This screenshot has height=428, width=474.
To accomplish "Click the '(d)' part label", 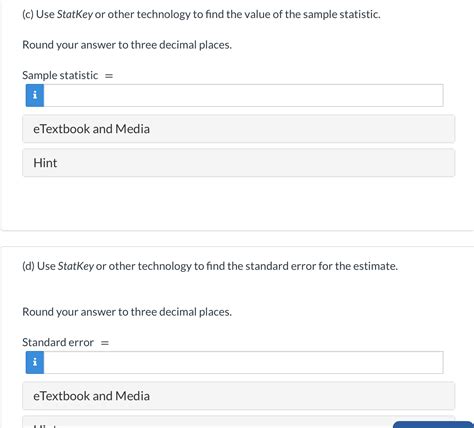I will pos(28,266).
